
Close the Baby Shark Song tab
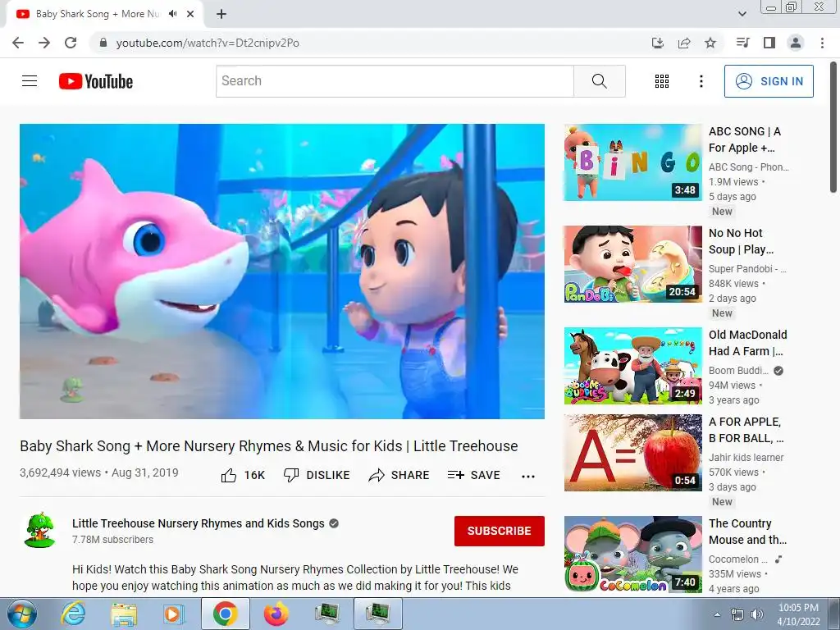pyautogui.click(x=190, y=14)
